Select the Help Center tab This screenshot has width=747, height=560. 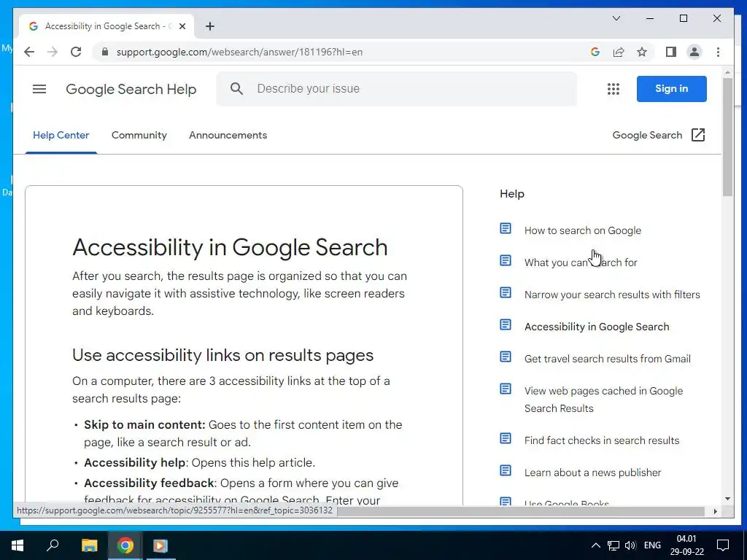(x=61, y=135)
